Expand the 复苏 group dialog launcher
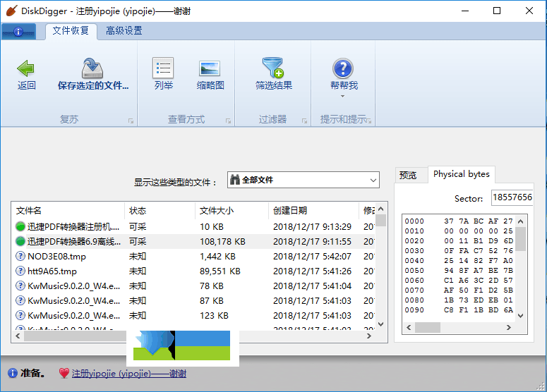 pyautogui.click(x=131, y=121)
